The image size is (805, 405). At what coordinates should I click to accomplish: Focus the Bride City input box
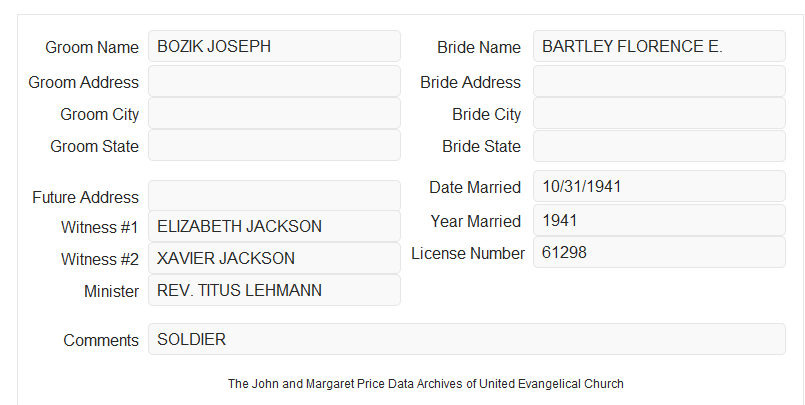(659, 113)
